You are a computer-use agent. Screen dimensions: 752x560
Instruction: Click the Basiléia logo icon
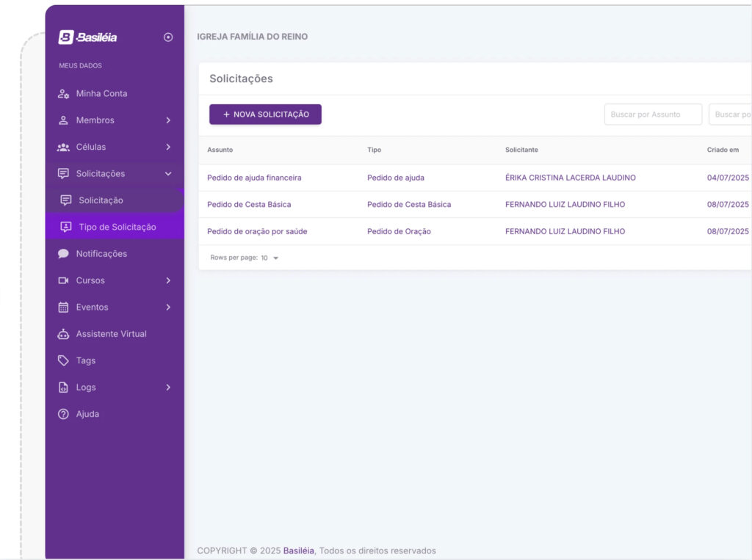(x=66, y=37)
